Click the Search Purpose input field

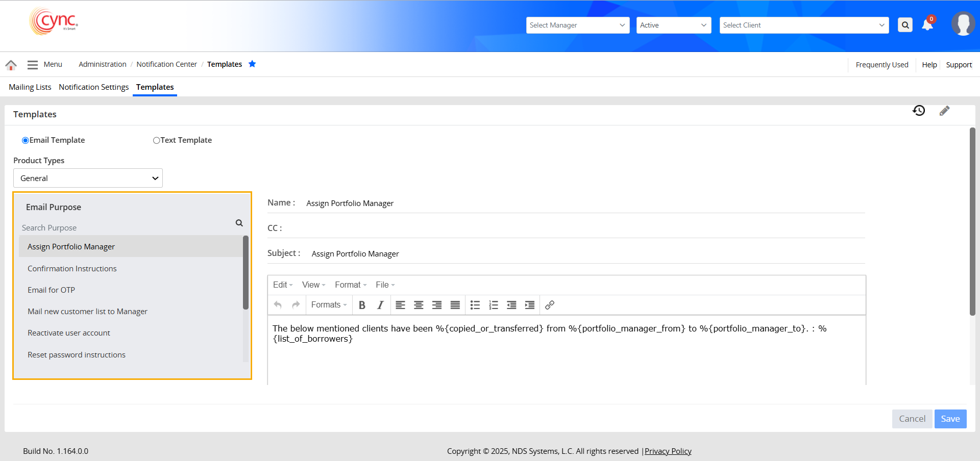click(125, 227)
